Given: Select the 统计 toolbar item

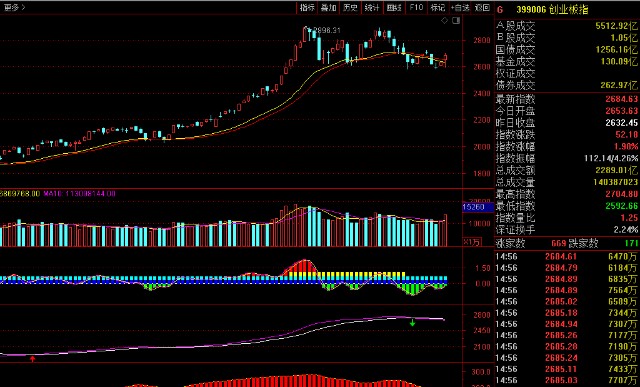Looking at the screenshot, I should click(x=372, y=7).
